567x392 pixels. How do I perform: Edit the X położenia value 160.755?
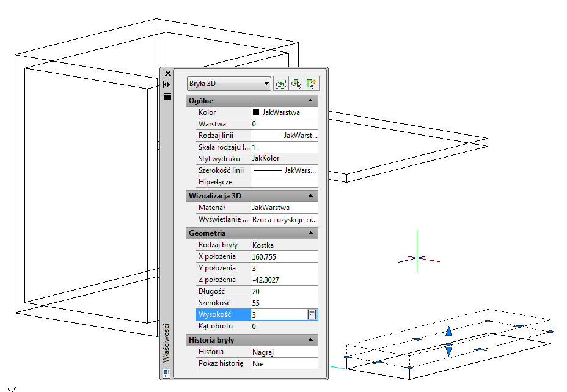284,256
